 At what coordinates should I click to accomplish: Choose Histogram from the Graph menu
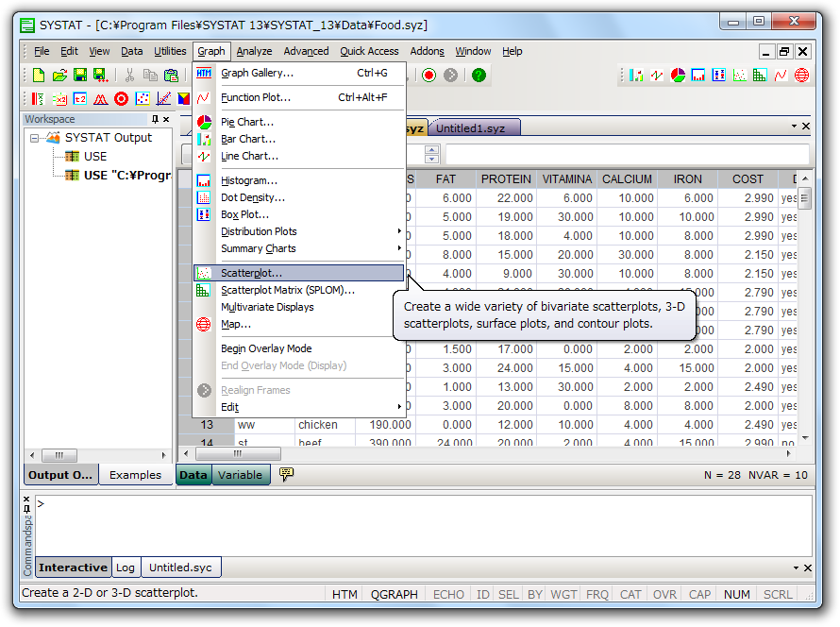(299, 180)
